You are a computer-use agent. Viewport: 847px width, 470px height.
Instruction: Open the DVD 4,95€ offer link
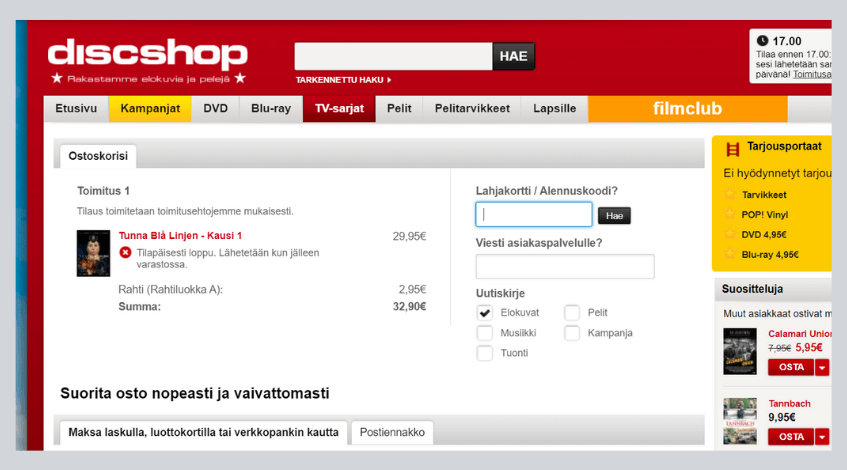pos(764,234)
